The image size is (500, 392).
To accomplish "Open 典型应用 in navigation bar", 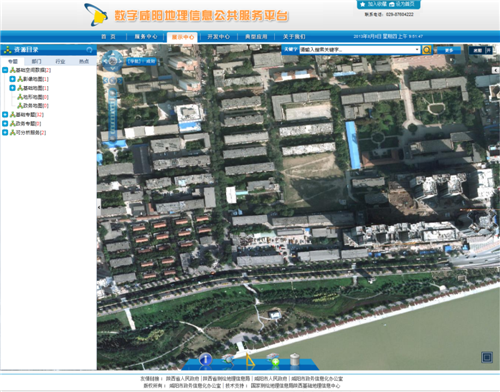I will [x=256, y=37].
